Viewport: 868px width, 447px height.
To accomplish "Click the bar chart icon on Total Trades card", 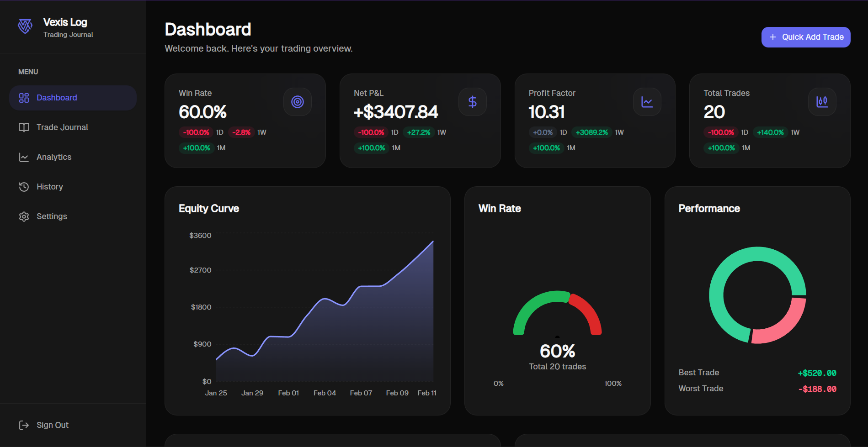I will (x=822, y=102).
